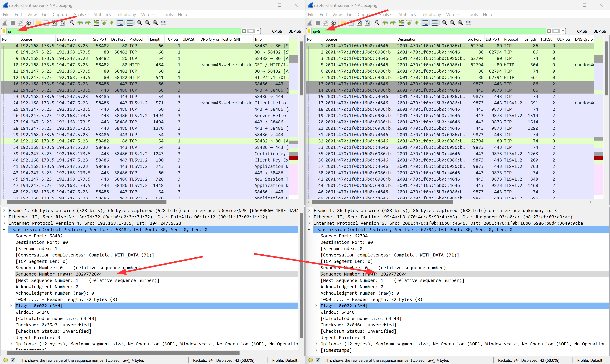The image size is (610, 364).
Task: Click the filter bookmark icon in the right window
Action: [x=309, y=31]
